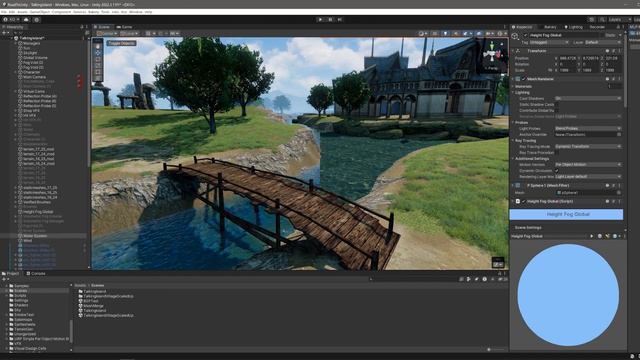Toggle the Static Shadow Caster checkbox
Screen dimensions: 640x360
(x=557, y=104)
